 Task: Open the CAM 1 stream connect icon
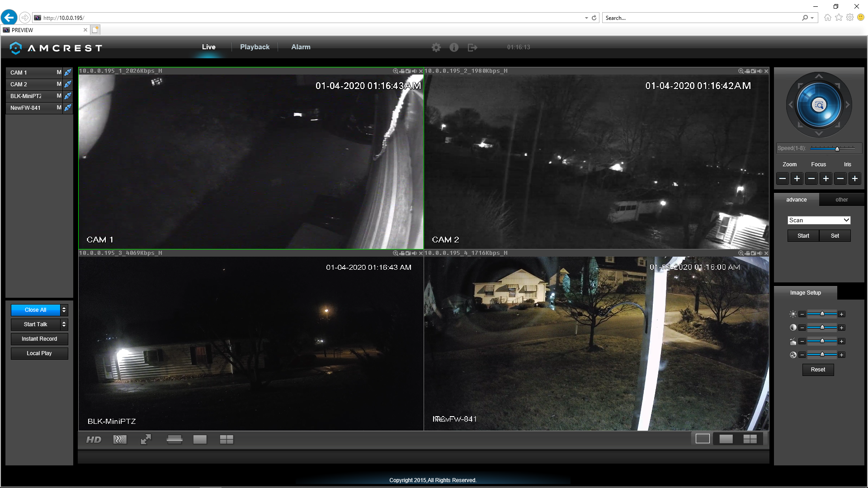pyautogui.click(x=68, y=72)
